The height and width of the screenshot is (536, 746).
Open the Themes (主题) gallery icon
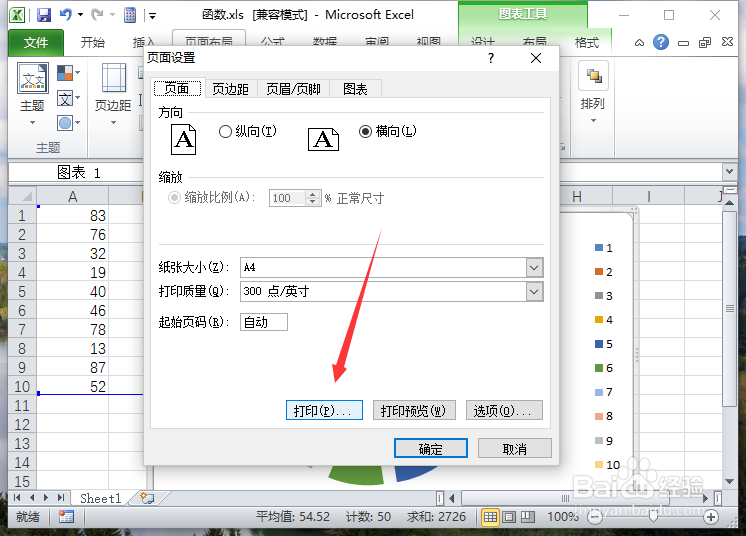pos(33,78)
